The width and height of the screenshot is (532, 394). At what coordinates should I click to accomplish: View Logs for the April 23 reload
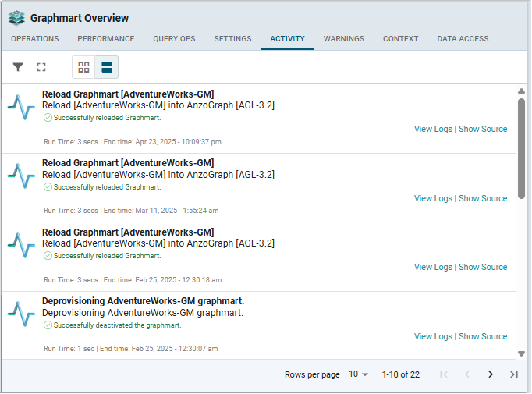pos(433,130)
